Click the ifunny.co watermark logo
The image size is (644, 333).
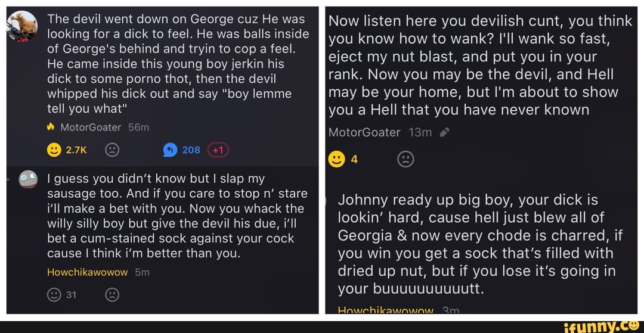point(602,326)
